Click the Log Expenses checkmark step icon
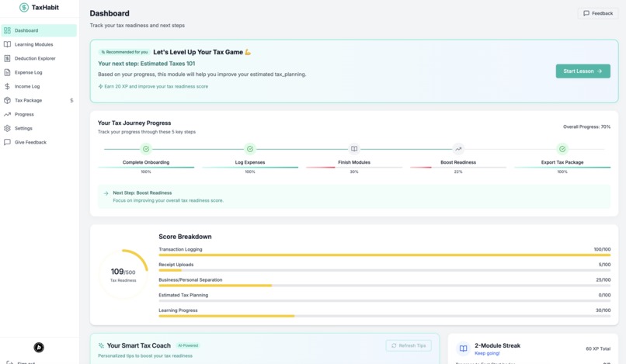 click(x=250, y=149)
